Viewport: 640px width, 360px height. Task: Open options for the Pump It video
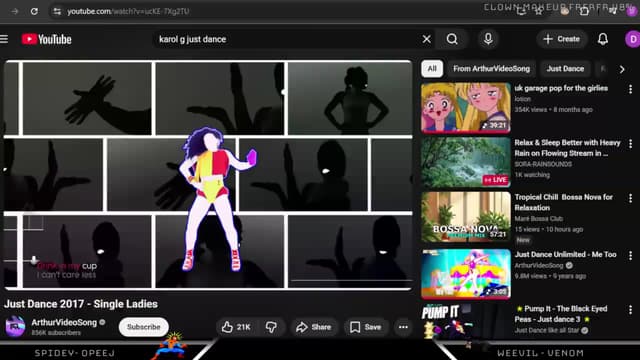coord(631,310)
